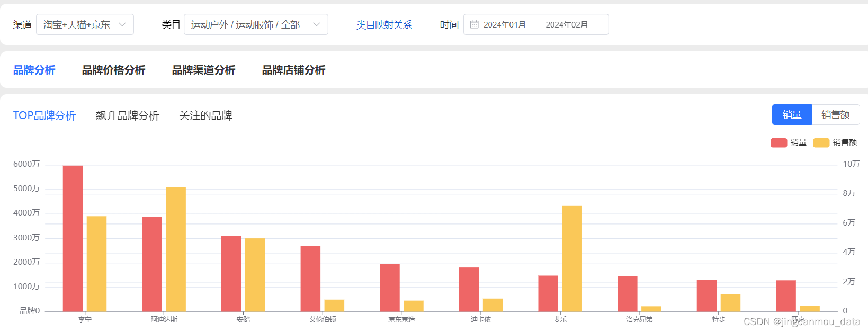
Task: Show the 关注的品牌 sub-tab
Action: tap(206, 115)
